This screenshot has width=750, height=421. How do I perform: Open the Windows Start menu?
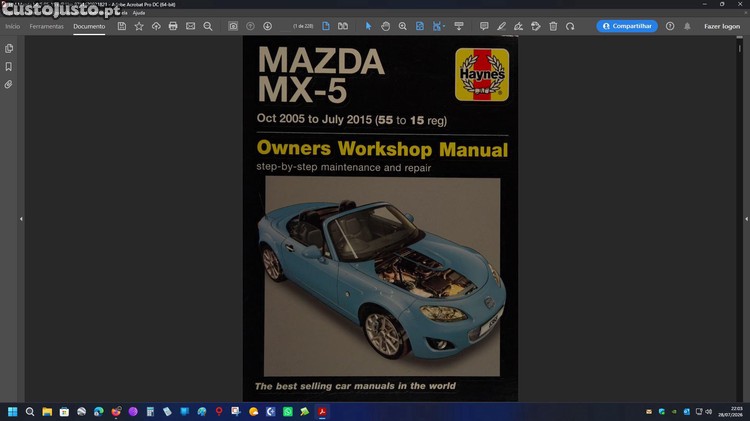pos(12,411)
